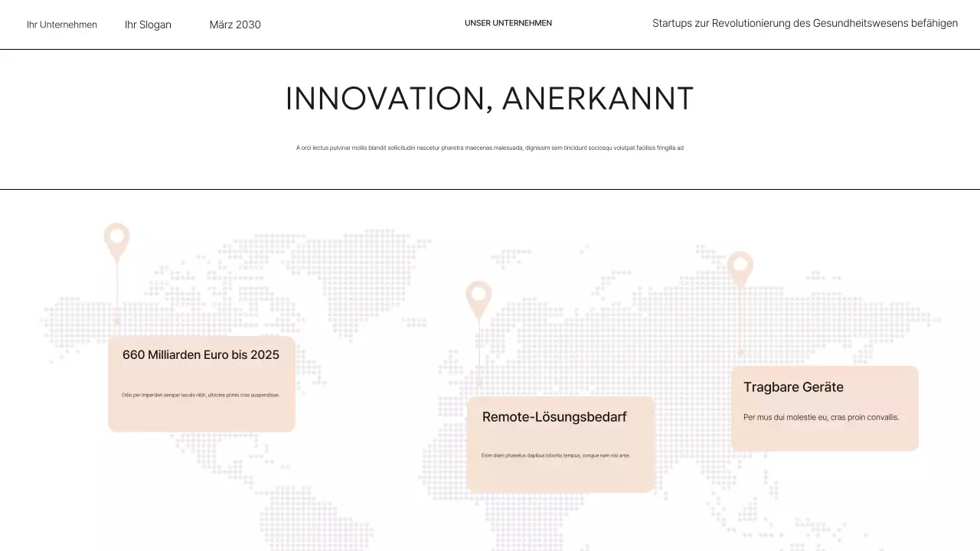This screenshot has height=551, width=980.
Task: Select the map pin above Remote-Lösungsbedarf card
Action: tap(479, 296)
